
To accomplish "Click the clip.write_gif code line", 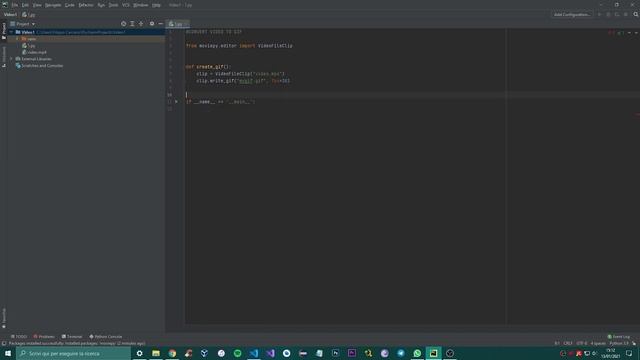I will point(243,81).
